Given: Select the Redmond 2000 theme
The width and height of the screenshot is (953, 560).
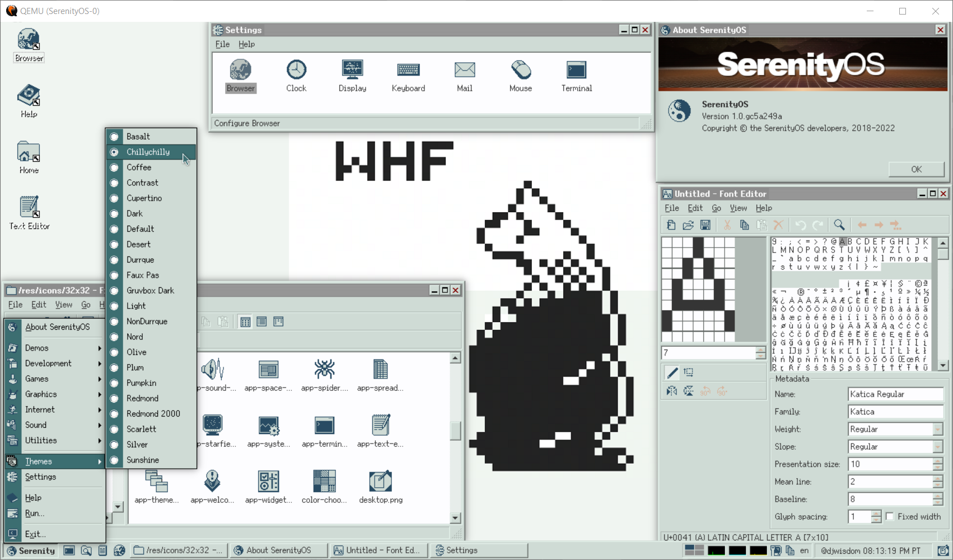Looking at the screenshot, I should 151,413.
